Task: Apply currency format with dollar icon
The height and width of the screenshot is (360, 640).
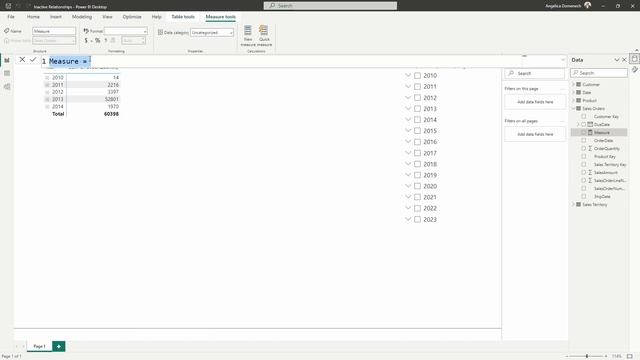Action: point(86,40)
